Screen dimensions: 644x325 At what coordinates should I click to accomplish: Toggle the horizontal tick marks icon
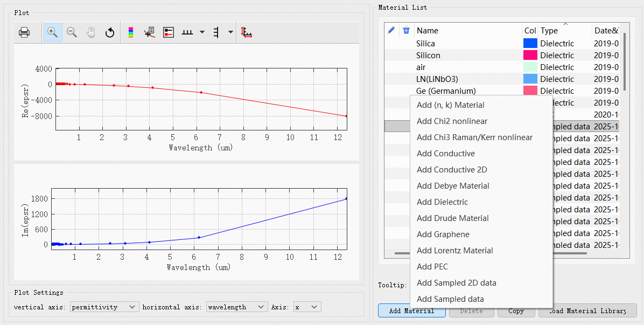pyautogui.click(x=187, y=32)
